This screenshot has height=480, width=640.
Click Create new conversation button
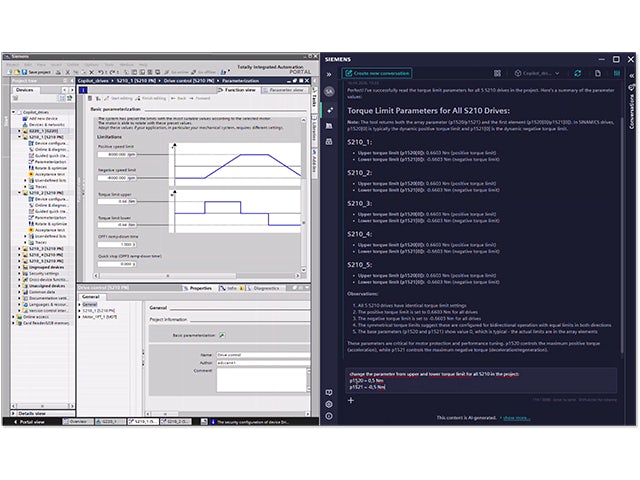click(x=377, y=73)
